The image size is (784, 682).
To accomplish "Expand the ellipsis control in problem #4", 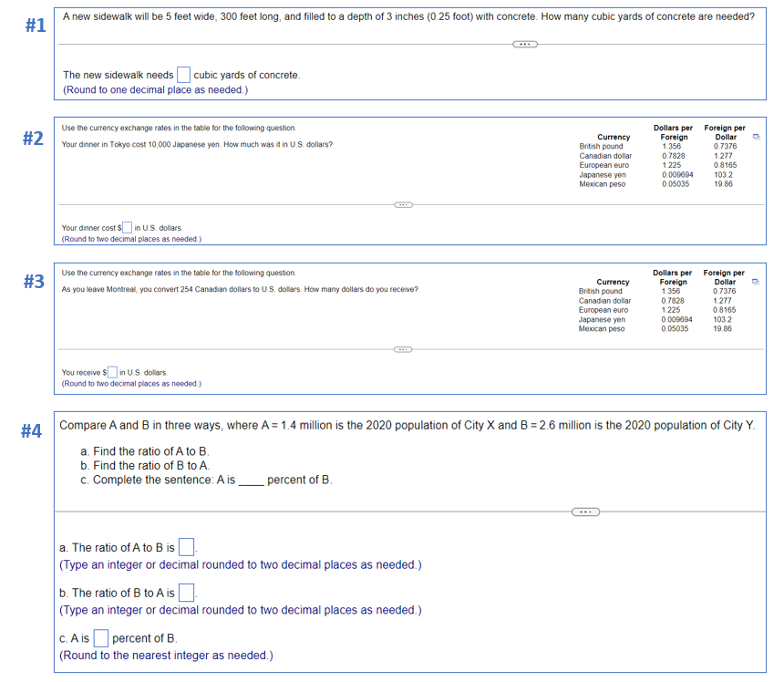I will [x=585, y=511].
